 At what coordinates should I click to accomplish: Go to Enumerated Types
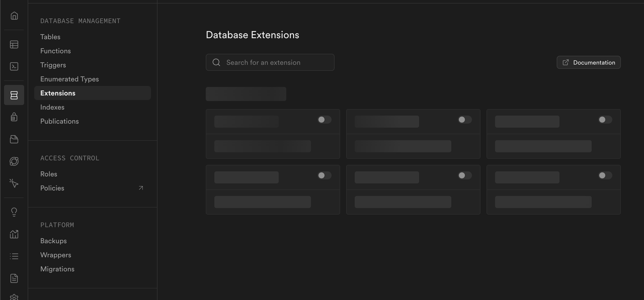[x=69, y=79]
